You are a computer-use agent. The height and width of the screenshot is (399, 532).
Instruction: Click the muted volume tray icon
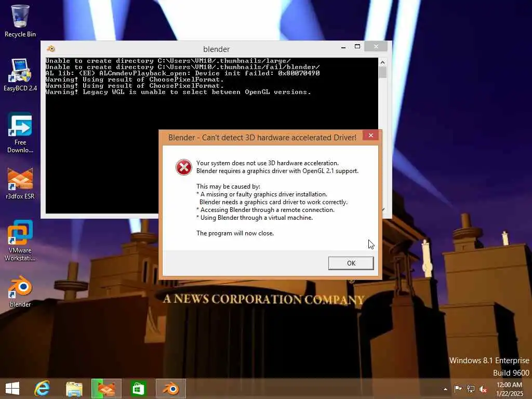(x=483, y=389)
